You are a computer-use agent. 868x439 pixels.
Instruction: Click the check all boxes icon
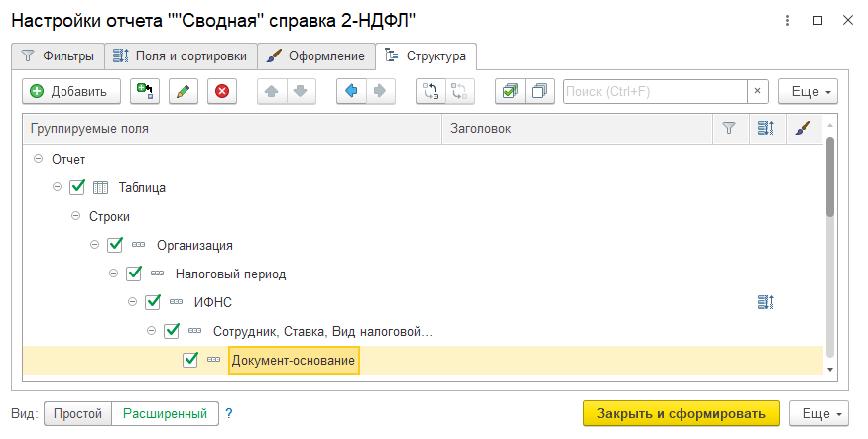[x=509, y=92]
